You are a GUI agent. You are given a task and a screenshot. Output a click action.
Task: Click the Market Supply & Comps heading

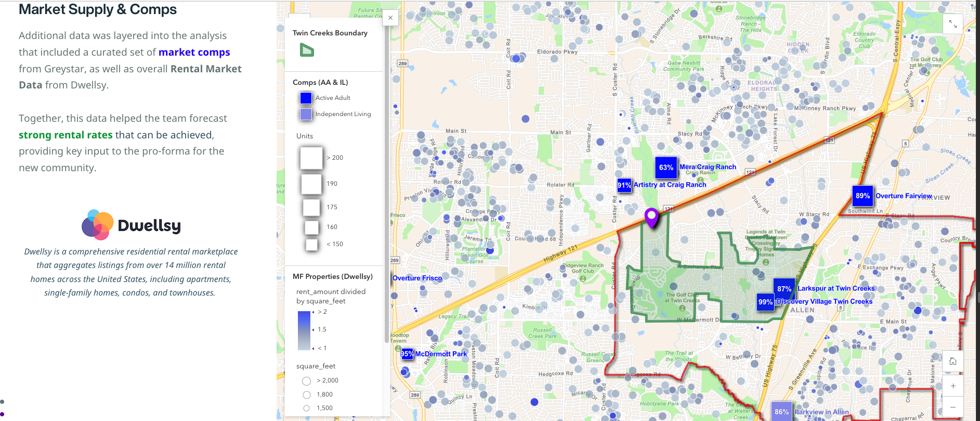(98, 9)
